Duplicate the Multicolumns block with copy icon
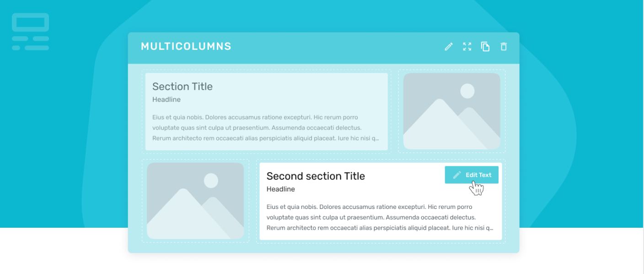Viewport: 644px width, 274px height. click(x=485, y=46)
